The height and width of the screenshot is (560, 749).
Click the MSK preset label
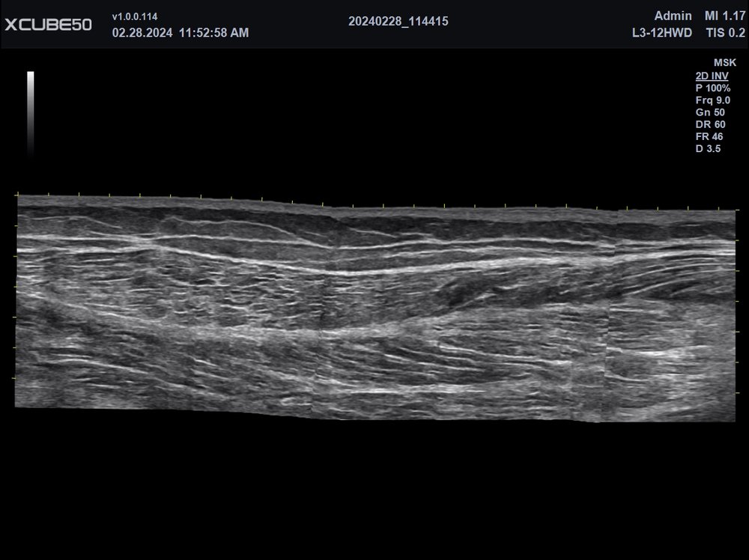click(724, 63)
